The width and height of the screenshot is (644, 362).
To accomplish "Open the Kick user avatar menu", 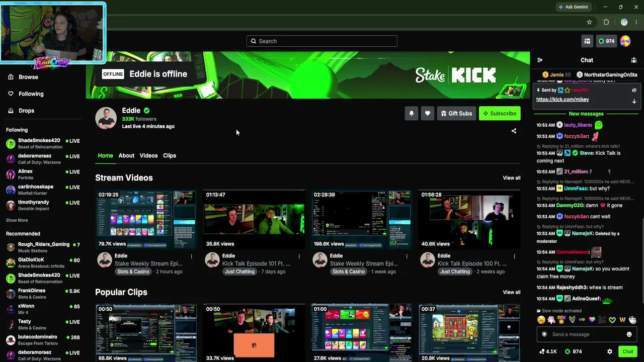I will tap(625, 41).
